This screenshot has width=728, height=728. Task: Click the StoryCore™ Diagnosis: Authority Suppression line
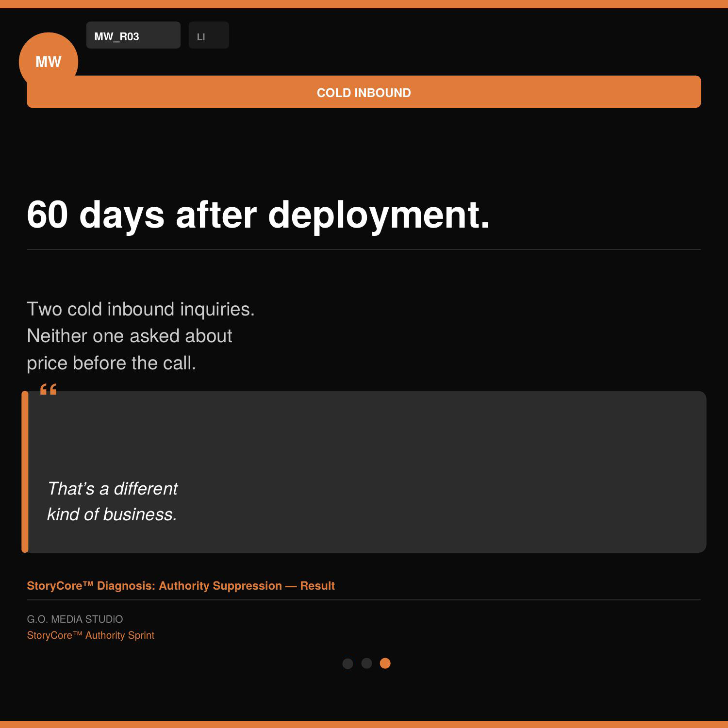pos(181,586)
